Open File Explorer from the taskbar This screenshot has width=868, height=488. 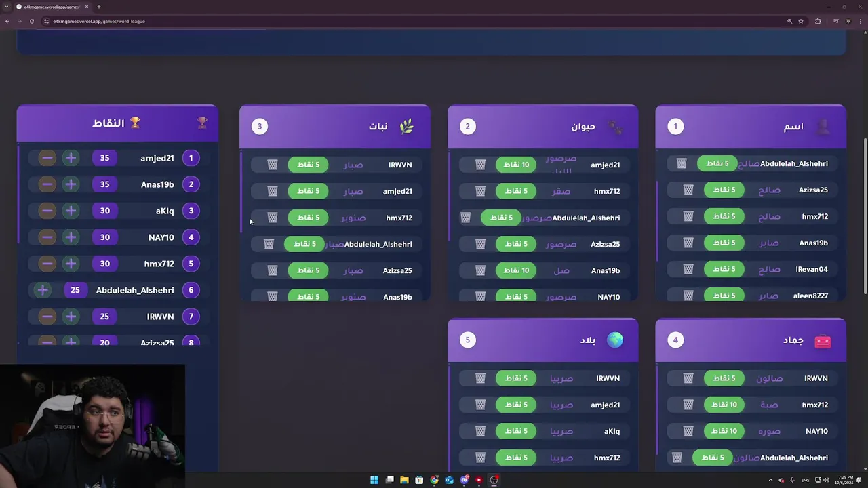click(x=404, y=480)
